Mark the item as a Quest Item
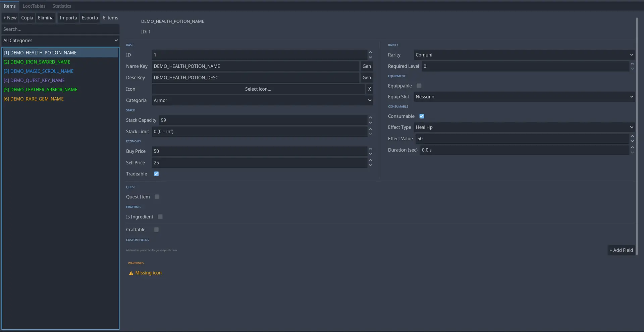This screenshot has width=644, height=332. coord(157,197)
